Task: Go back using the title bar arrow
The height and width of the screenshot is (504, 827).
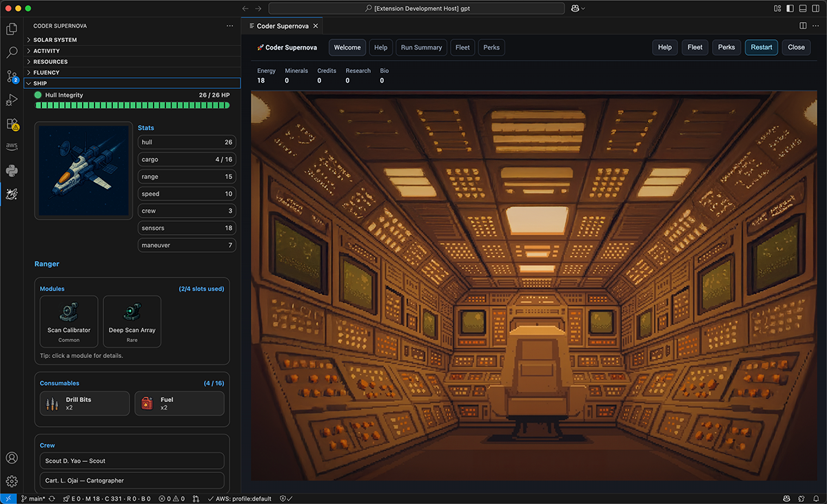Action: (x=245, y=8)
